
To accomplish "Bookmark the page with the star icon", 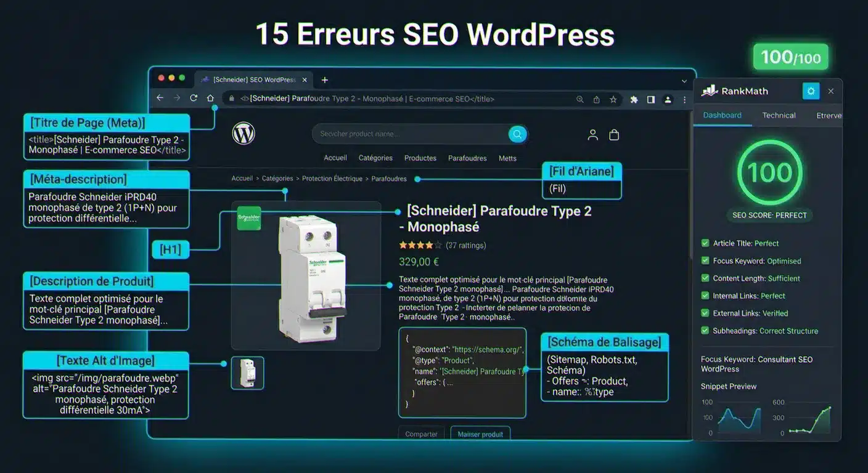I will [x=613, y=99].
